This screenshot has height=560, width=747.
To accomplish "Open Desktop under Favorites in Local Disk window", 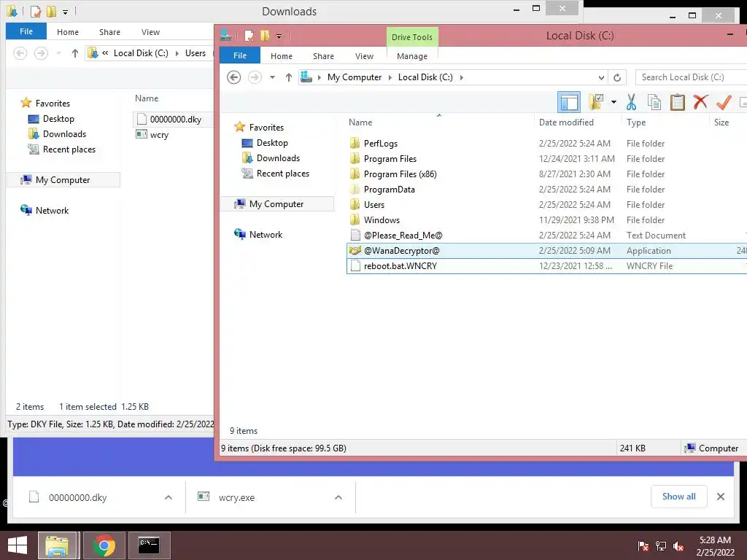I will click(x=271, y=142).
